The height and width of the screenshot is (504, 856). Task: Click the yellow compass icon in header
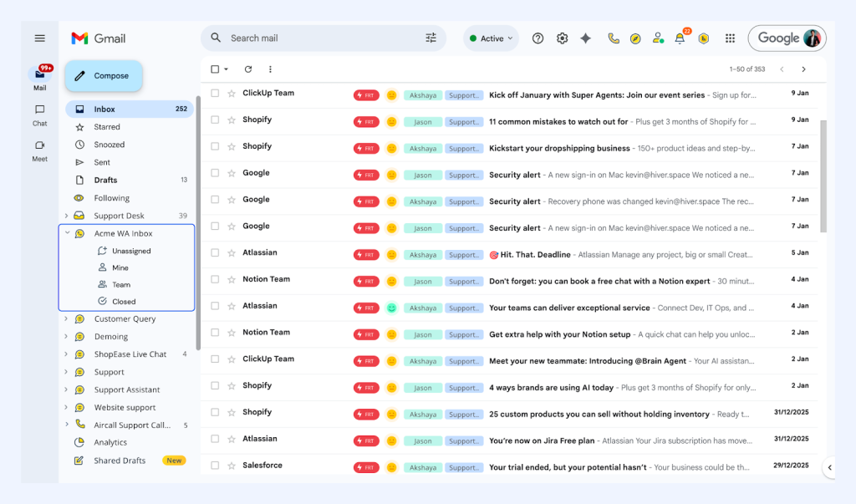point(635,38)
